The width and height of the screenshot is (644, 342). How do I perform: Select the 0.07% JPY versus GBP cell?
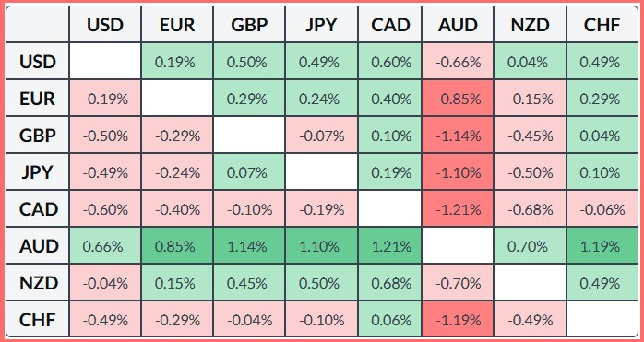pyautogui.click(x=249, y=172)
